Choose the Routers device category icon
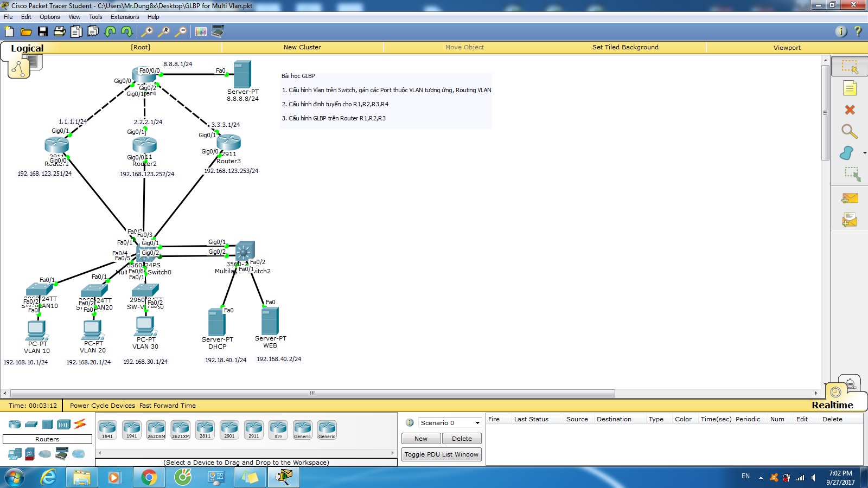The image size is (868, 488). click(15, 424)
